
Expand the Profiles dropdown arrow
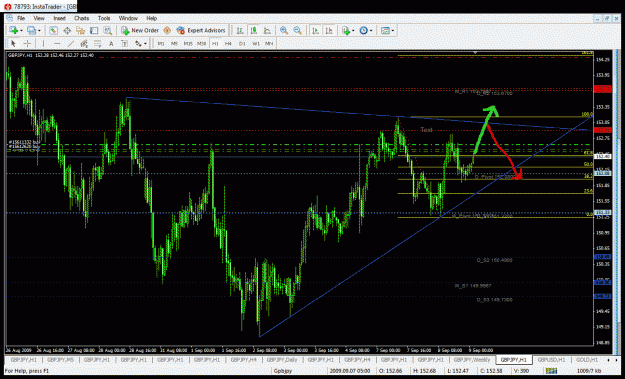click(x=39, y=31)
